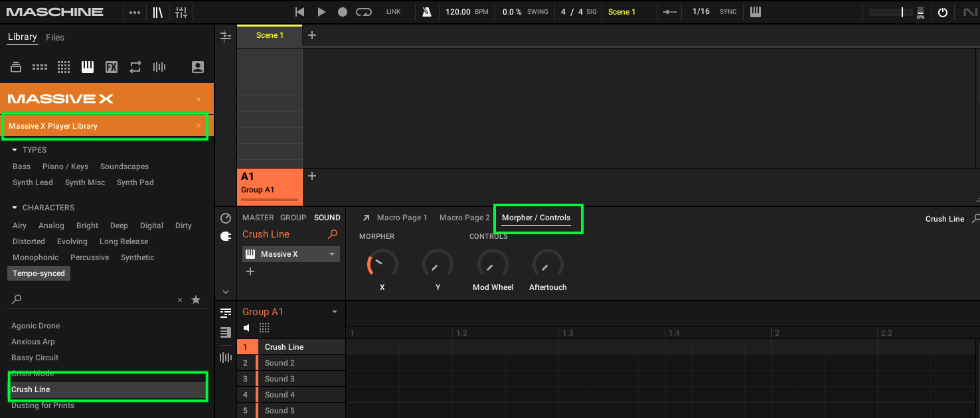980x418 pixels.
Task: Show the plug-in icon view
Action: [226, 236]
